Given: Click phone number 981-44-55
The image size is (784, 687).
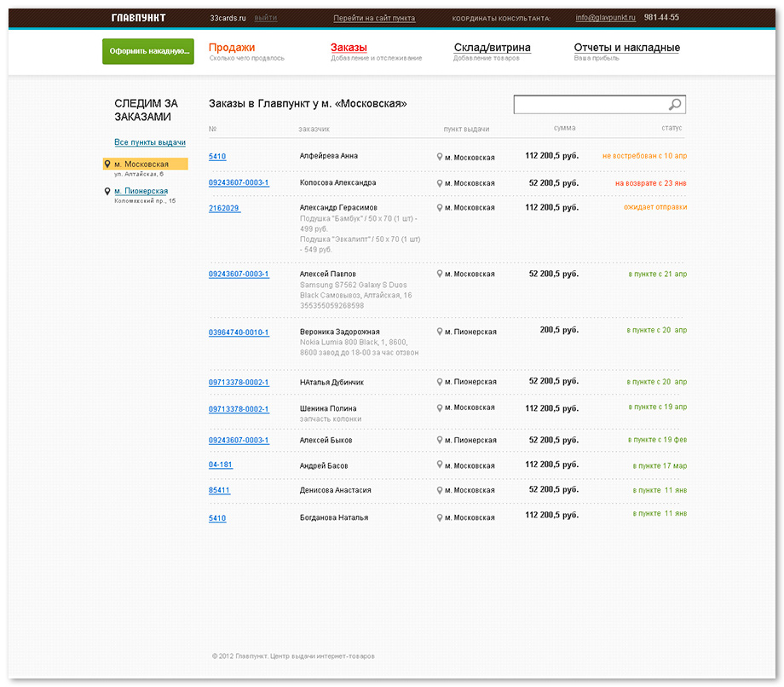Looking at the screenshot, I should point(661,18).
